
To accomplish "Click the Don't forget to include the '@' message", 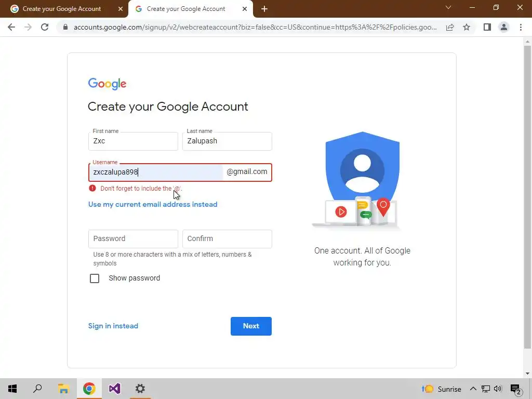I will 141,188.
